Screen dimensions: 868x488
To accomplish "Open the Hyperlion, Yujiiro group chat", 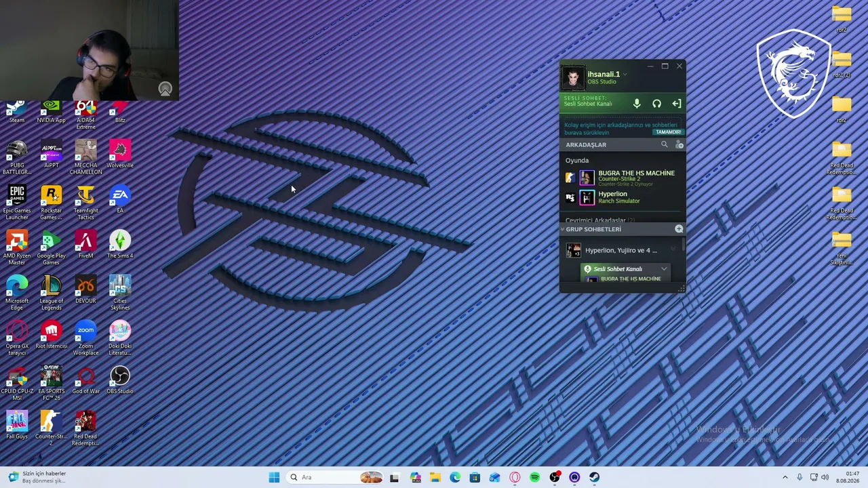I will [620, 250].
